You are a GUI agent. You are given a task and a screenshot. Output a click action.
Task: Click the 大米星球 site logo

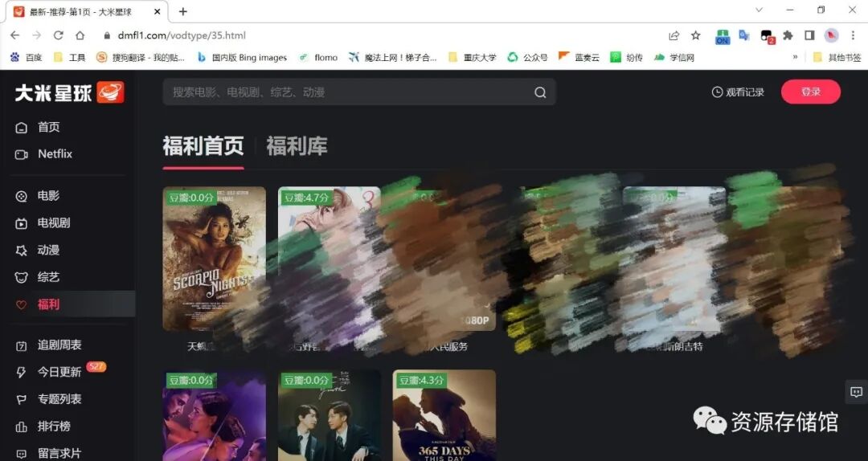69,92
